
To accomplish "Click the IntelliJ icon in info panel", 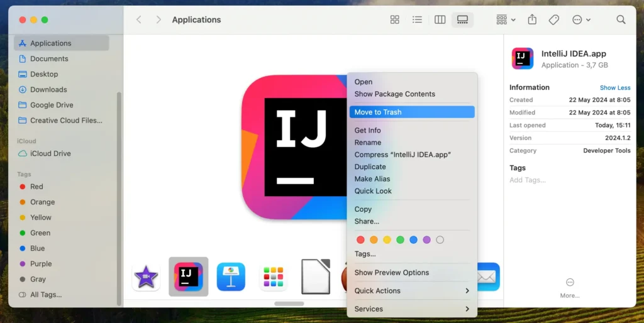I will click(523, 58).
